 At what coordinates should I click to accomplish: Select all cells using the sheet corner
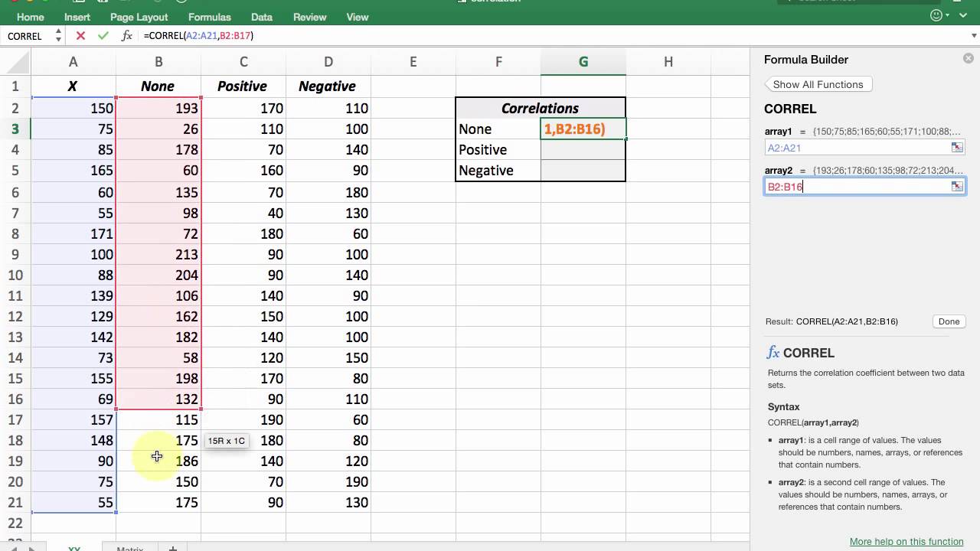[x=15, y=62]
